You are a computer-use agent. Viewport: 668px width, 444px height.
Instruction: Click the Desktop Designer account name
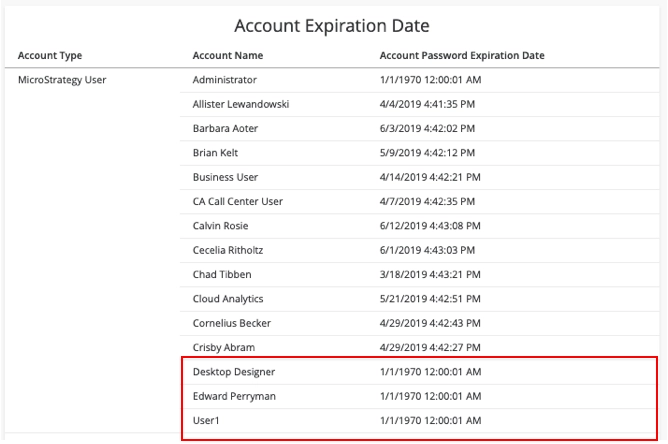click(234, 372)
